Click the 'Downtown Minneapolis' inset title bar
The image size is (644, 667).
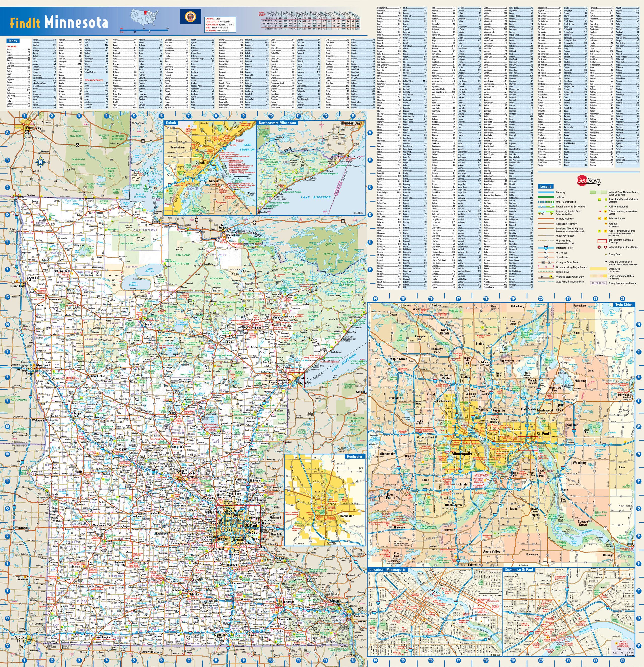coord(387,569)
